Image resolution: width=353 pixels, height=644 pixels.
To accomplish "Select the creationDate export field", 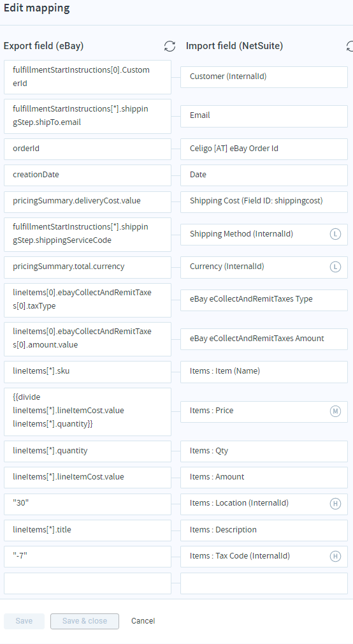I will pos(87,175).
